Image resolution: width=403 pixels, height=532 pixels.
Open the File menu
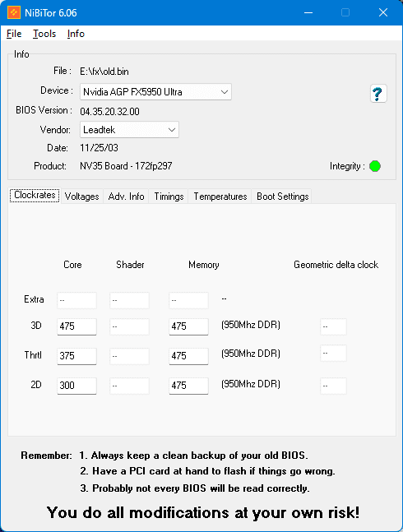[14, 34]
